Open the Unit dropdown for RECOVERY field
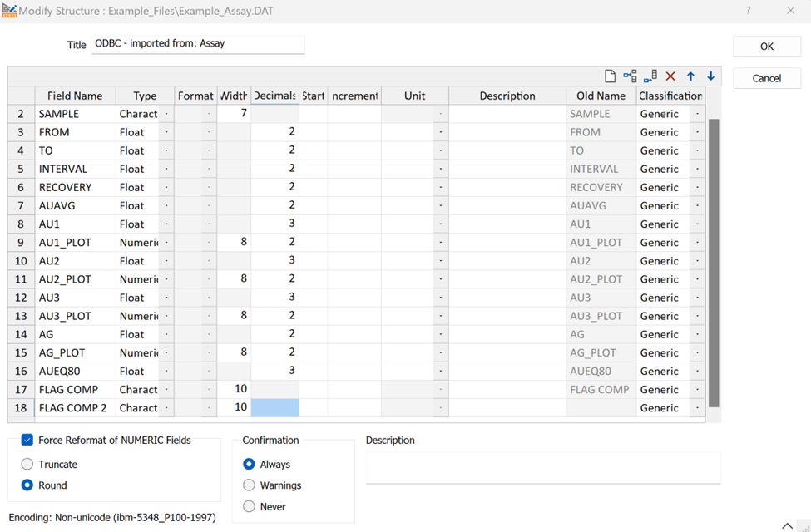Image resolution: width=811 pixels, height=532 pixels. coord(442,187)
